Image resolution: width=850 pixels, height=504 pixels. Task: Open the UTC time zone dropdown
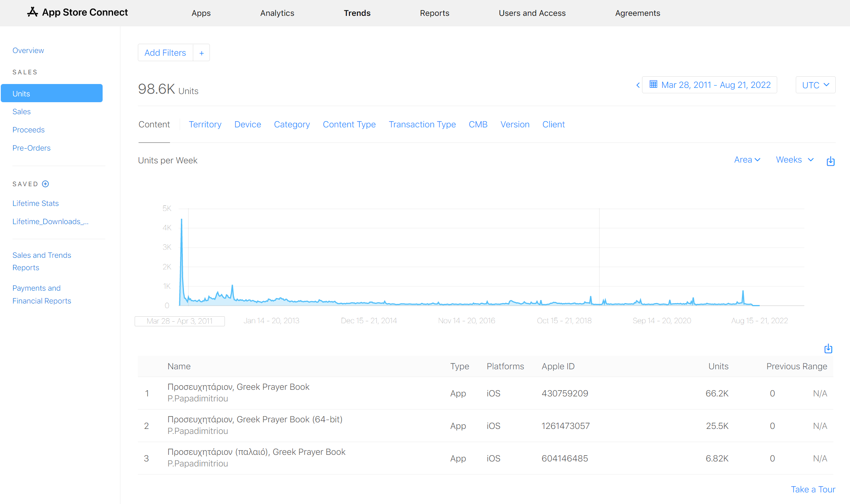pos(815,85)
